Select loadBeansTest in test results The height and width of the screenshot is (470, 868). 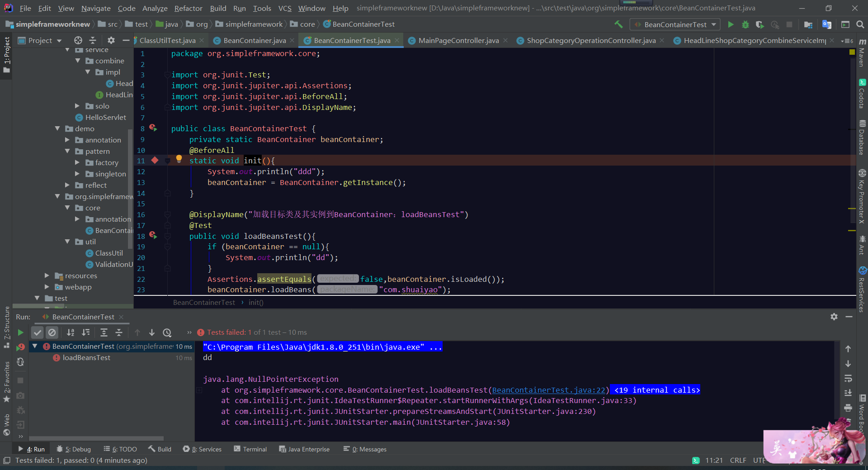86,357
